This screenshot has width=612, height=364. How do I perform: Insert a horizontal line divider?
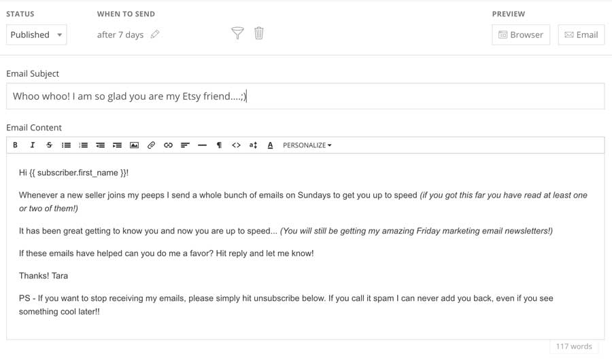coord(202,145)
